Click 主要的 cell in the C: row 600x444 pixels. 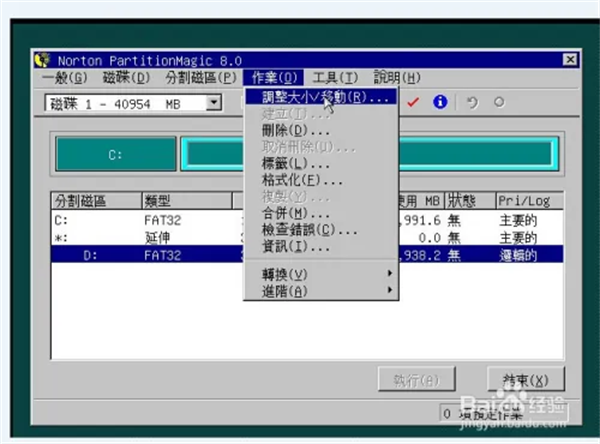tap(518, 220)
